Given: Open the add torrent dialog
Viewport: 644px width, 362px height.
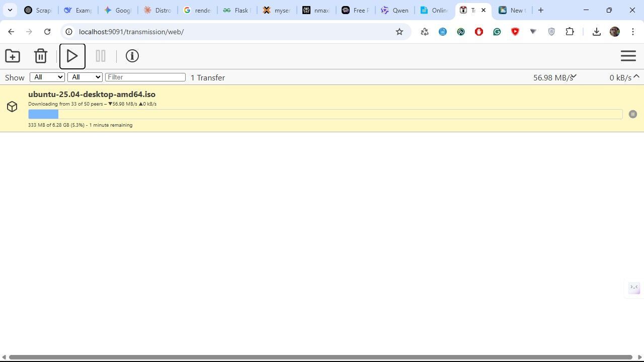Looking at the screenshot, I should (13, 56).
